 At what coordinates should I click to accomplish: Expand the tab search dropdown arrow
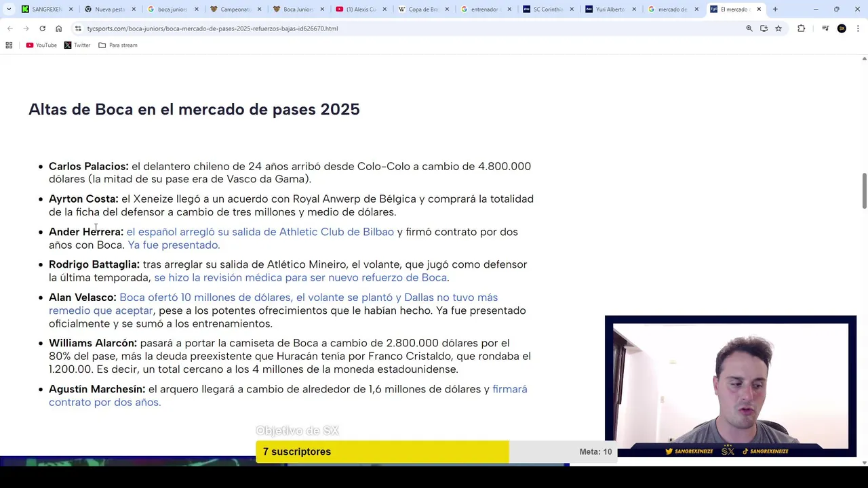[x=9, y=9]
